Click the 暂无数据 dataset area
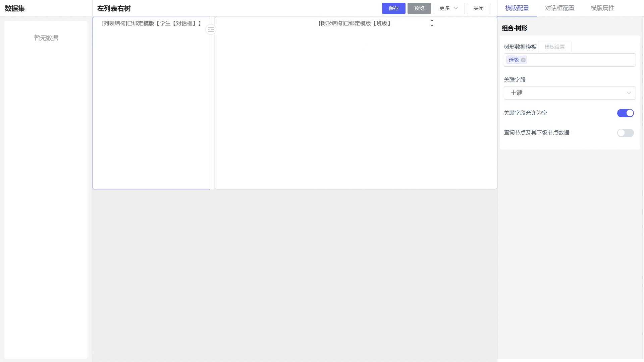644x362 pixels. tap(46, 38)
